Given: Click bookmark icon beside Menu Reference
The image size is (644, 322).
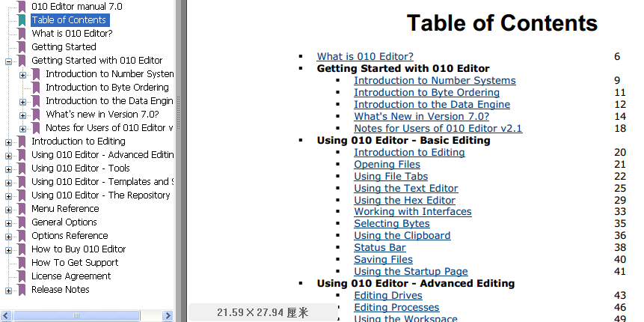Looking at the screenshot, I should click(x=22, y=210).
